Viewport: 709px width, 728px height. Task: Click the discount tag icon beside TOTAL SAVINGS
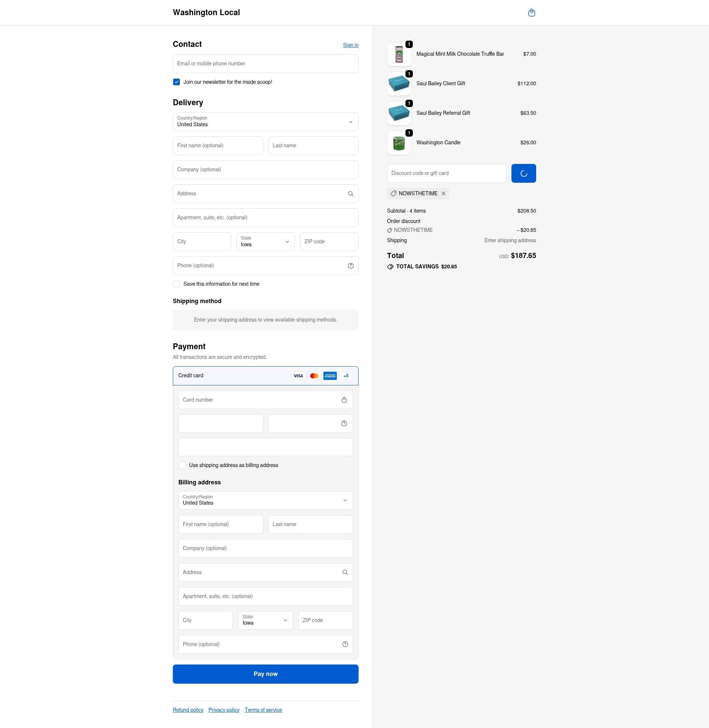(x=390, y=267)
